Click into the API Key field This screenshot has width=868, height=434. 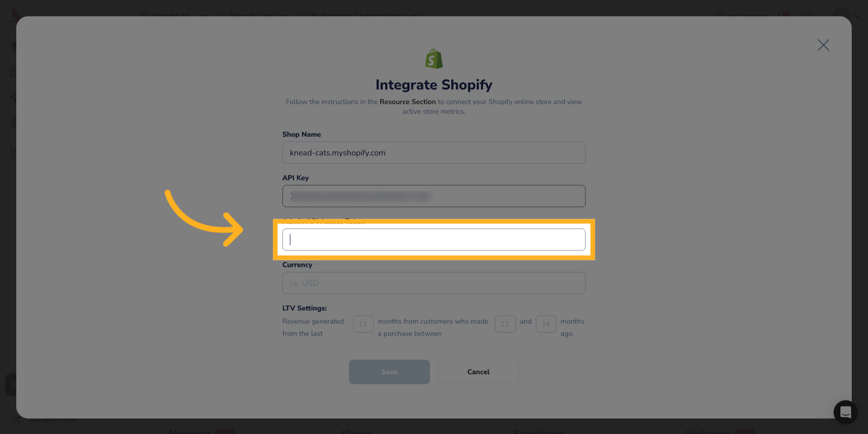(x=434, y=196)
